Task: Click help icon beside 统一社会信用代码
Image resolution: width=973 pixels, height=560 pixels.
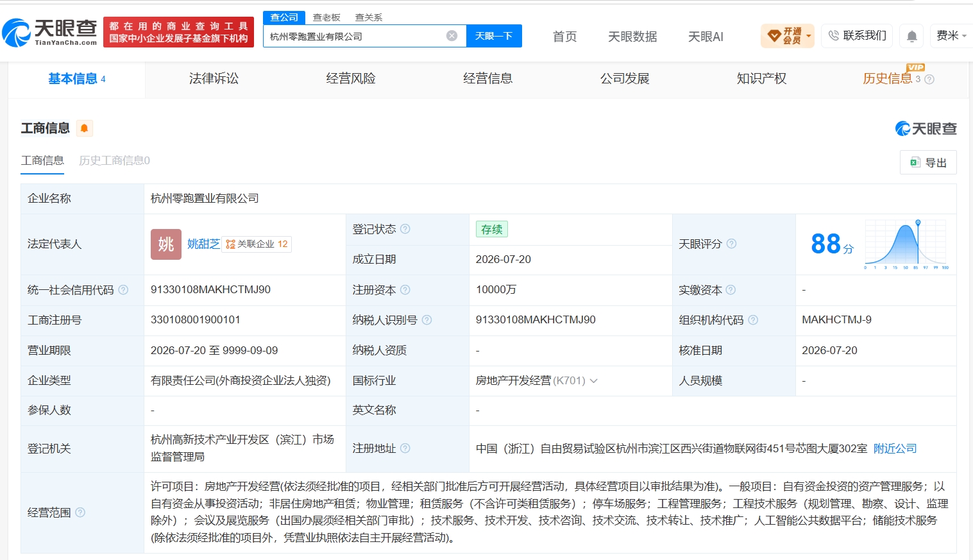Action: [123, 290]
